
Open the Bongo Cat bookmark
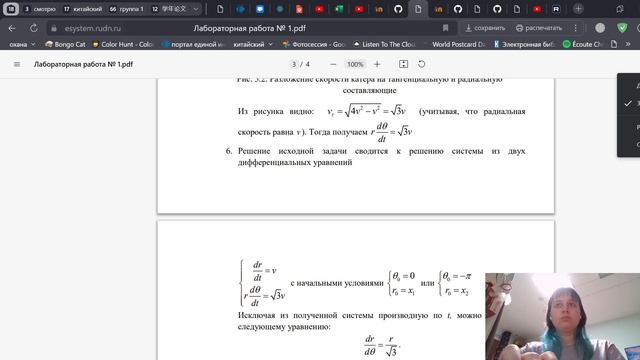click(x=65, y=44)
